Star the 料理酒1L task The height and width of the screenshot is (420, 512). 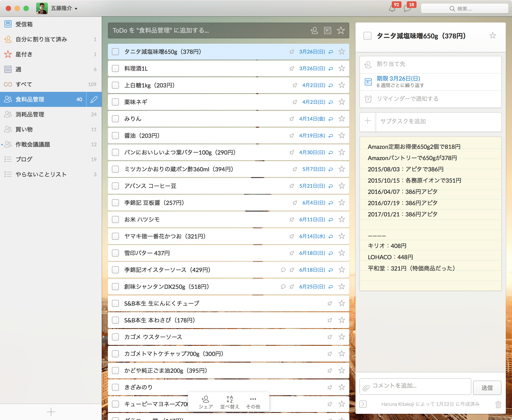click(342, 68)
